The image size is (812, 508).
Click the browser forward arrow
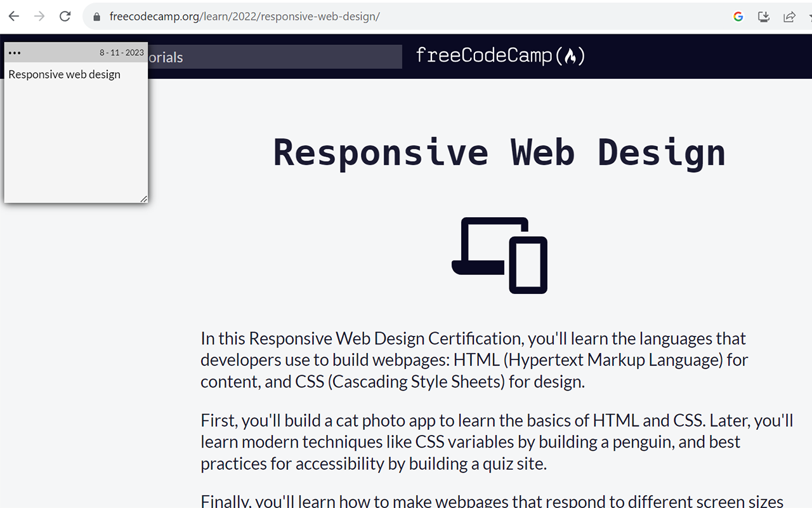tap(39, 17)
